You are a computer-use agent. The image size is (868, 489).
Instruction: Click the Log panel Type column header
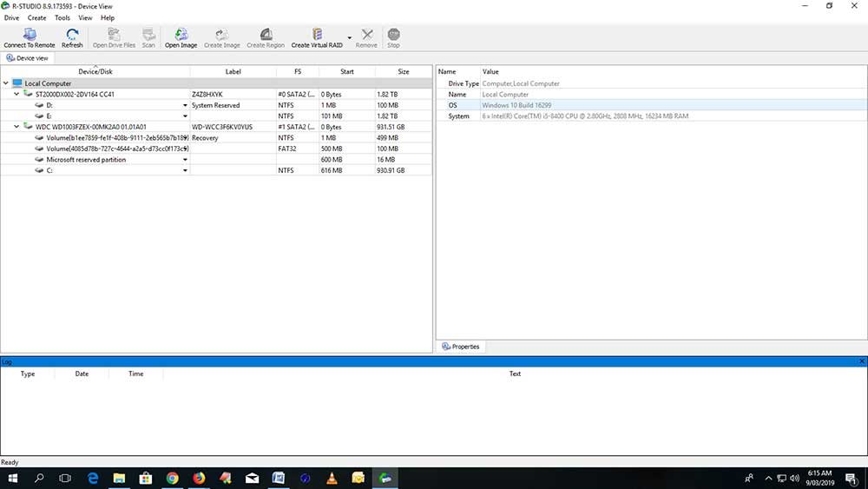(28, 373)
